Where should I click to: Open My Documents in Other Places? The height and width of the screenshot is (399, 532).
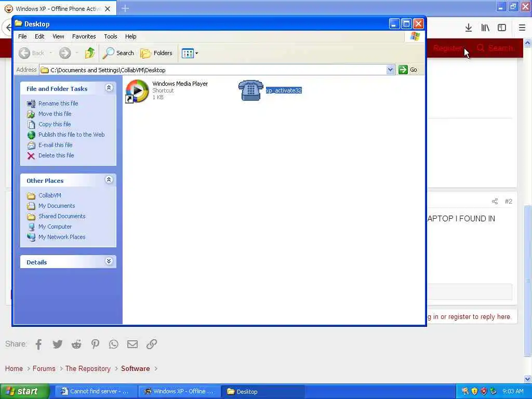click(56, 206)
